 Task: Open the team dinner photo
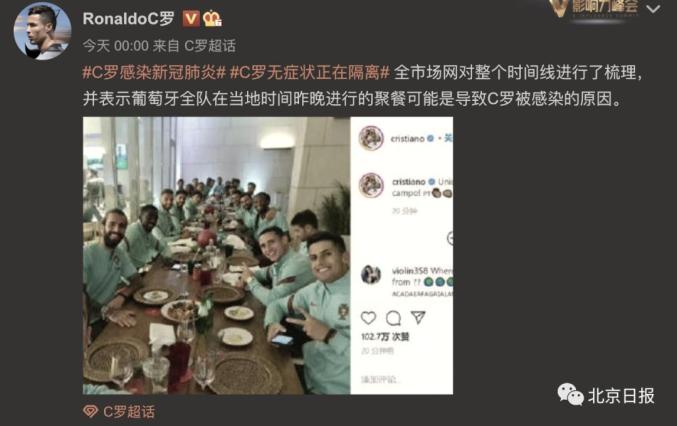[x=216, y=256]
